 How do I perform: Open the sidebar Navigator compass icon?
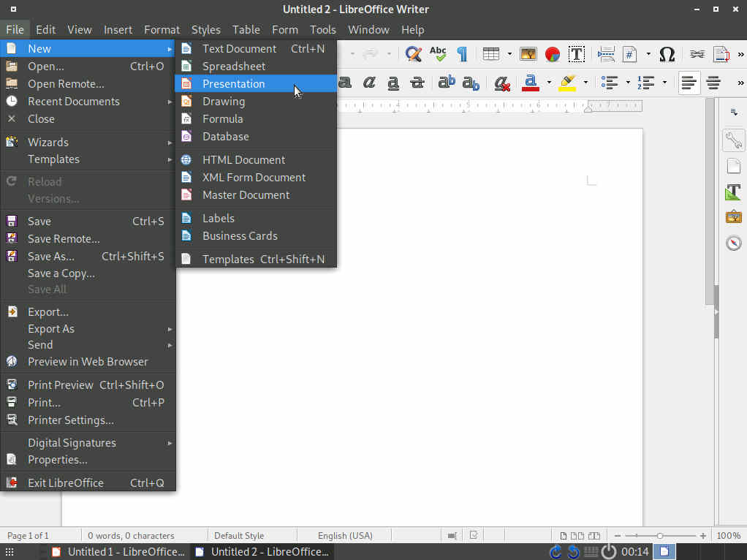[x=734, y=243]
